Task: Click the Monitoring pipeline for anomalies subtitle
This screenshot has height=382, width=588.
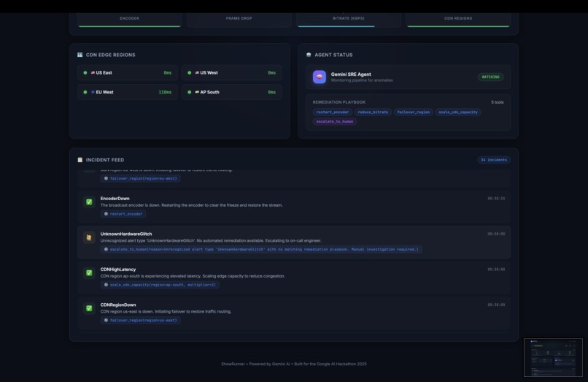Action: click(x=362, y=80)
